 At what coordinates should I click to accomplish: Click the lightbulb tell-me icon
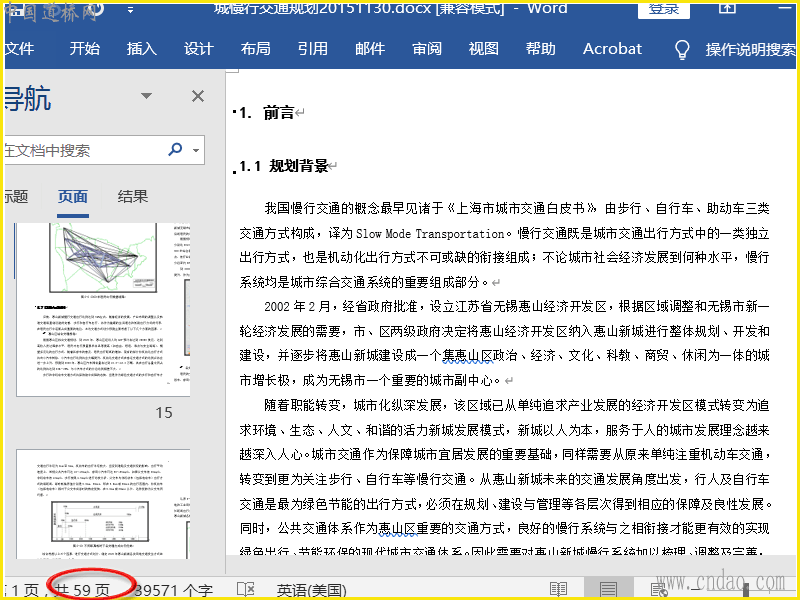pyautogui.click(x=682, y=49)
